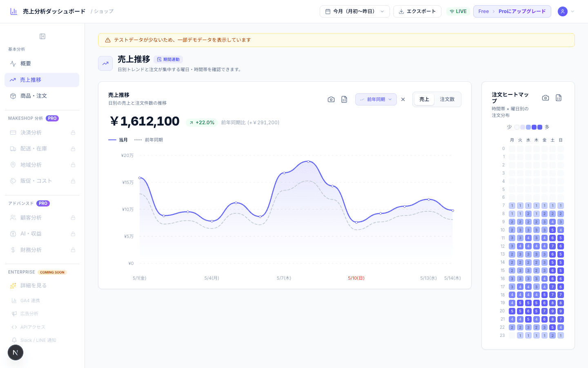Click the peak data point on 5/8

coord(308,162)
